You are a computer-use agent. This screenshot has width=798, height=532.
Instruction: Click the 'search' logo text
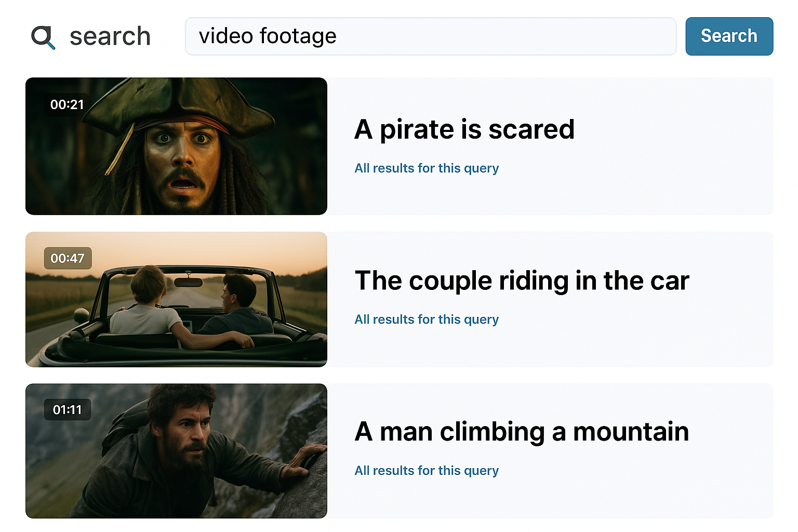tap(110, 36)
